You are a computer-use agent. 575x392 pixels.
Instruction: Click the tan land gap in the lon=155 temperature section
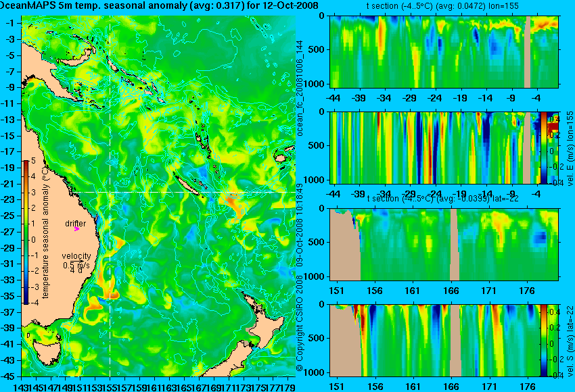(528, 51)
